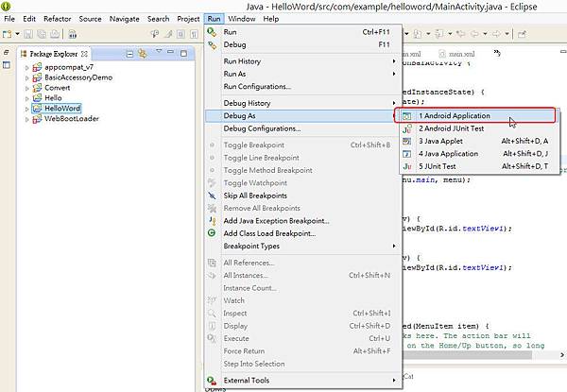Collapse all projects in Package Explorer
The image size is (567, 392).
tap(130, 54)
